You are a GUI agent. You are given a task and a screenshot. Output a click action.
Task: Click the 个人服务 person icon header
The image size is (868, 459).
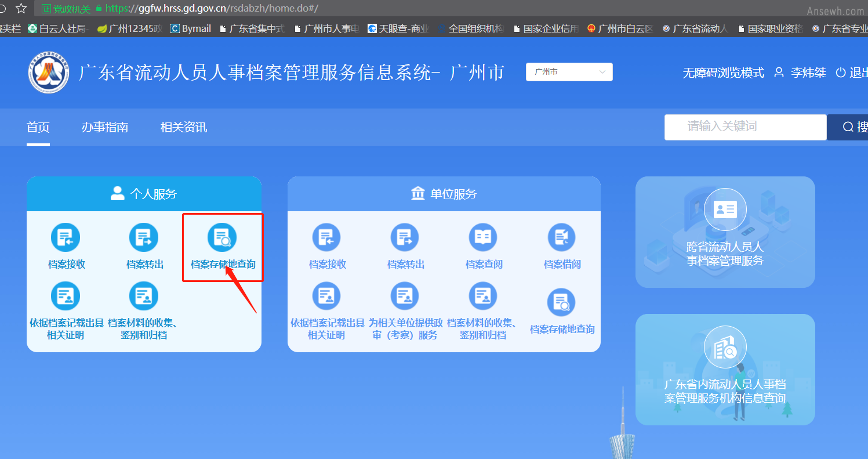click(118, 194)
